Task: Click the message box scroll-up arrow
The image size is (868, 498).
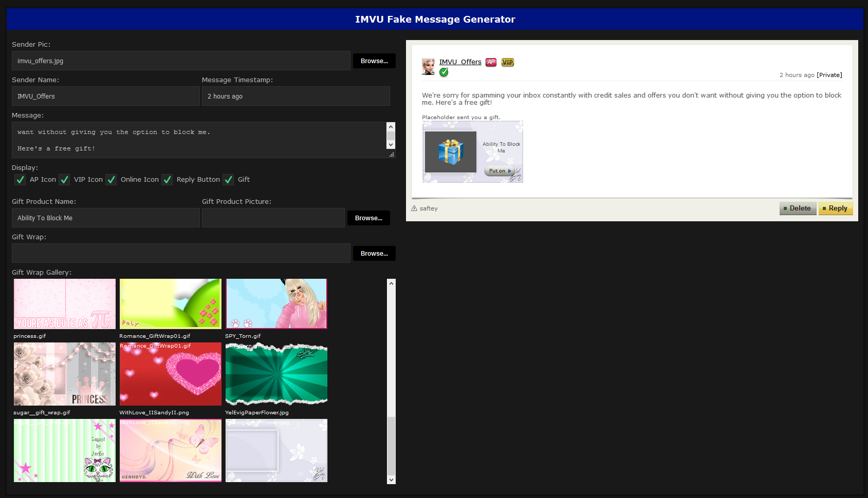Action: click(391, 126)
